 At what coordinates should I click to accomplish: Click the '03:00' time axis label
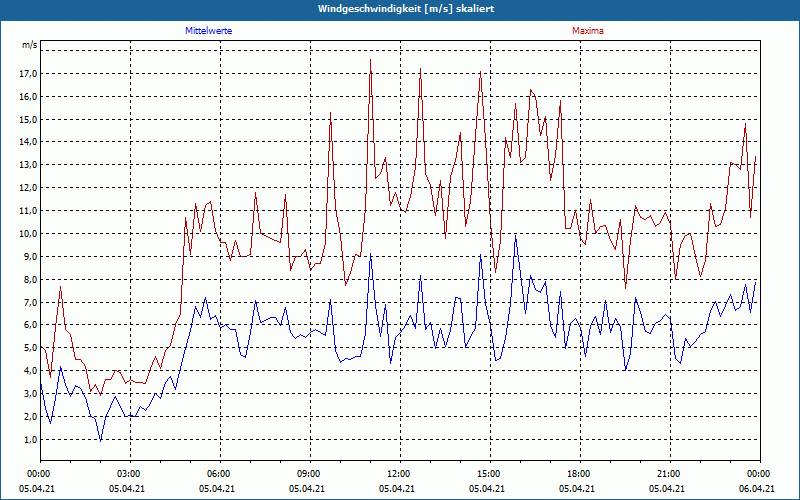coord(128,474)
